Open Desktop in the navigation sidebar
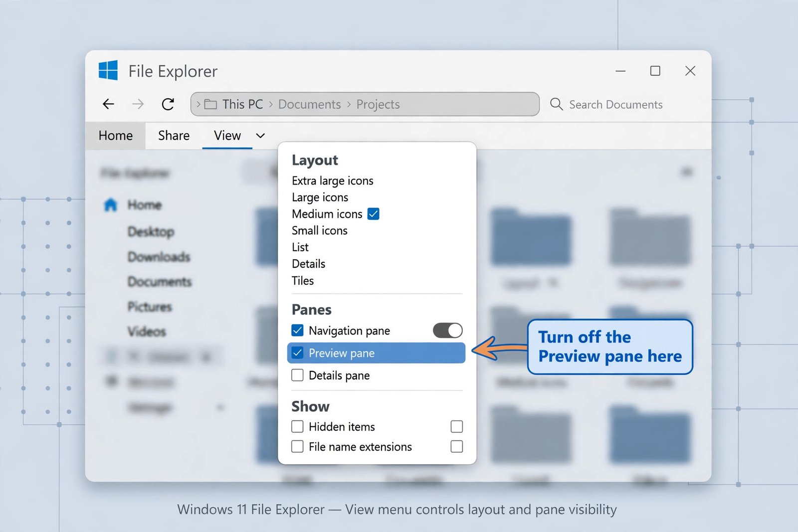Image resolution: width=798 pixels, height=532 pixels. coord(151,231)
